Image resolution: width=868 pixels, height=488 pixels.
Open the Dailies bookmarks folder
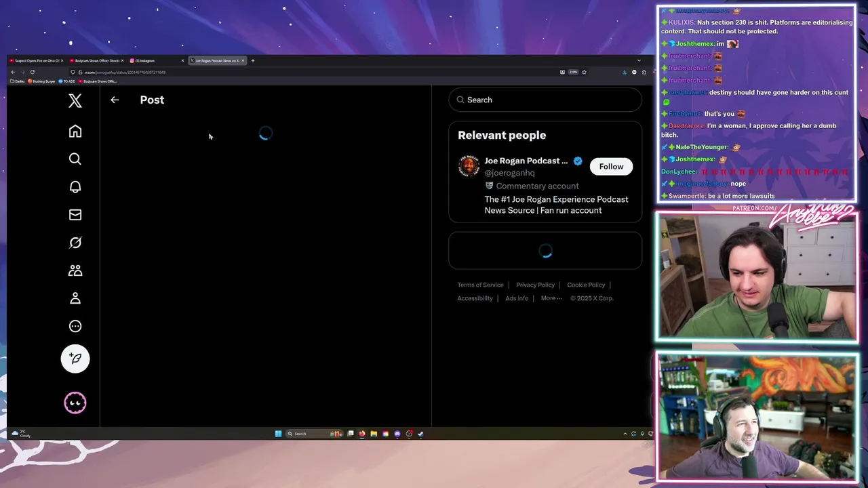click(x=17, y=81)
